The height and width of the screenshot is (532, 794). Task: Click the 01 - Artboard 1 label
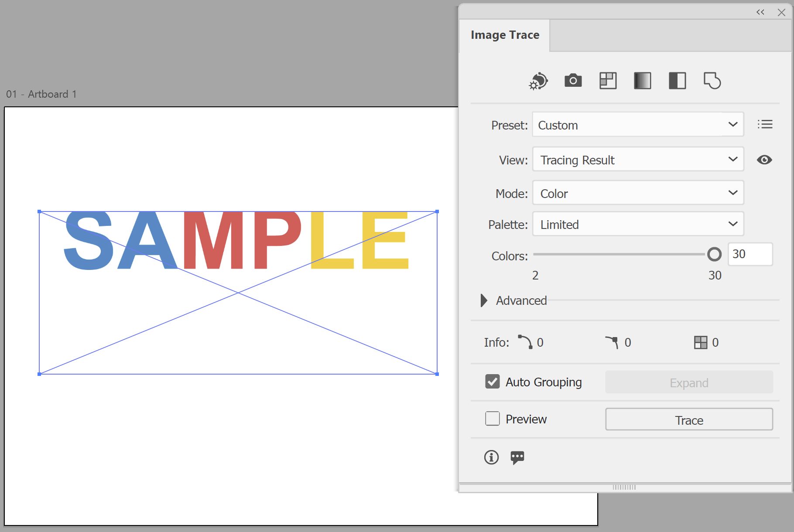tap(41, 94)
